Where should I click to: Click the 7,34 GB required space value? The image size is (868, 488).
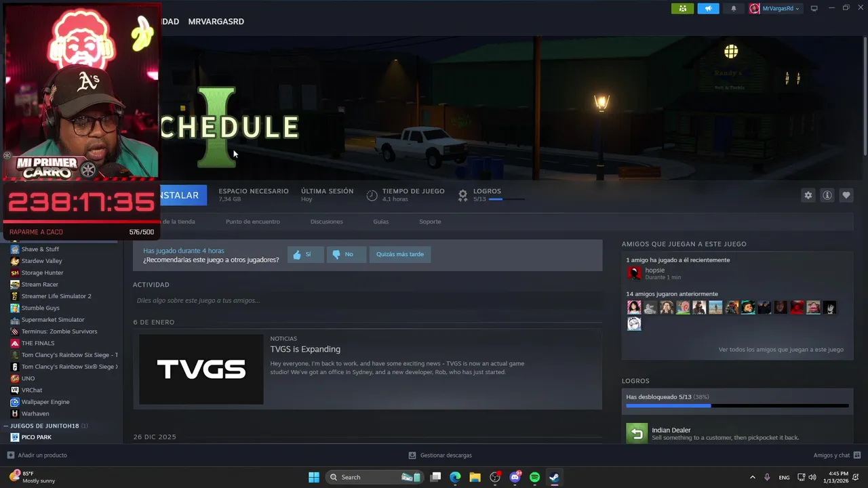point(230,199)
